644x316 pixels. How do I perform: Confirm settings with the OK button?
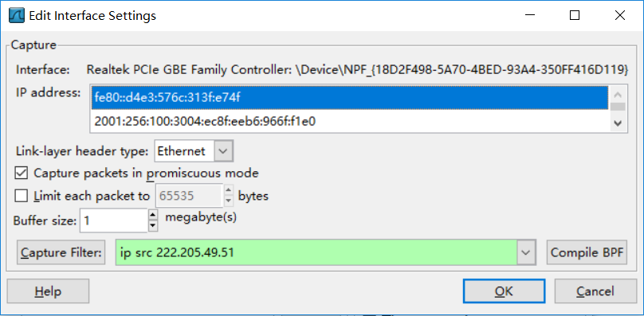pyautogui.click(x=504, y=291)
